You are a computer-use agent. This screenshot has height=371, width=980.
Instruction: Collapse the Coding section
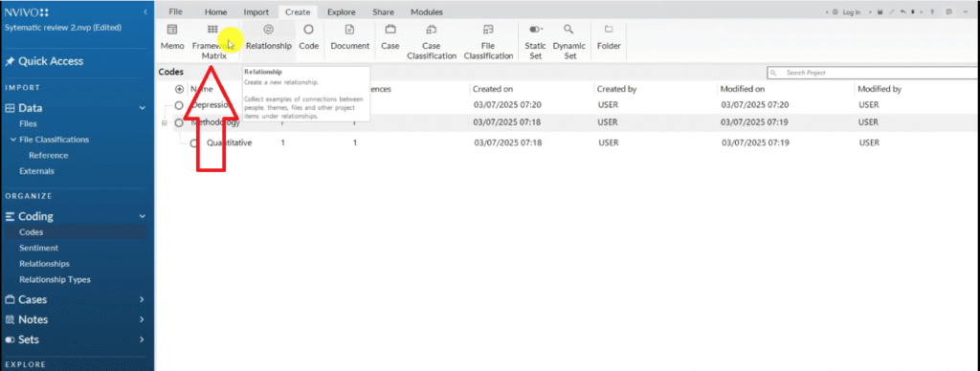click(x=143, y=216)
